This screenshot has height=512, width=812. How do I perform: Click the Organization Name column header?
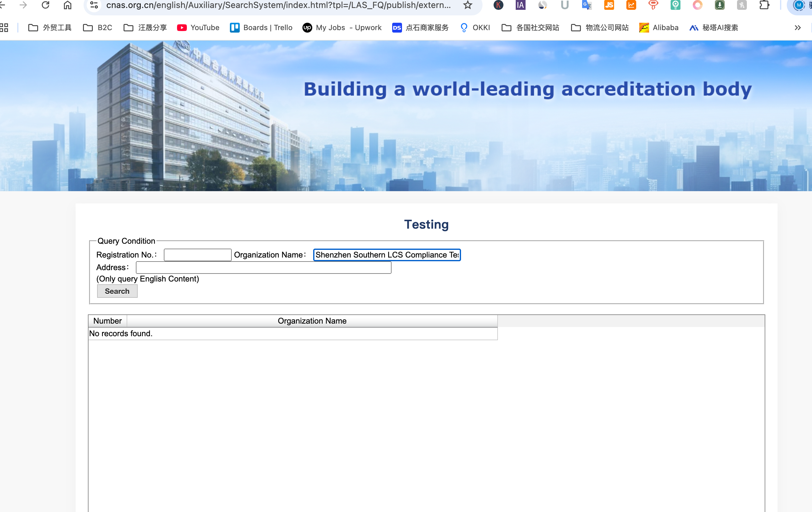(x=312, y=321)
